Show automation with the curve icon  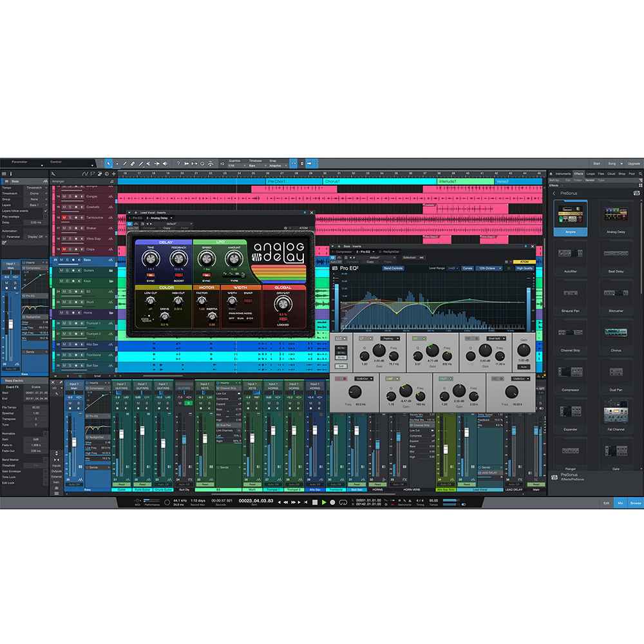(86, 174)
